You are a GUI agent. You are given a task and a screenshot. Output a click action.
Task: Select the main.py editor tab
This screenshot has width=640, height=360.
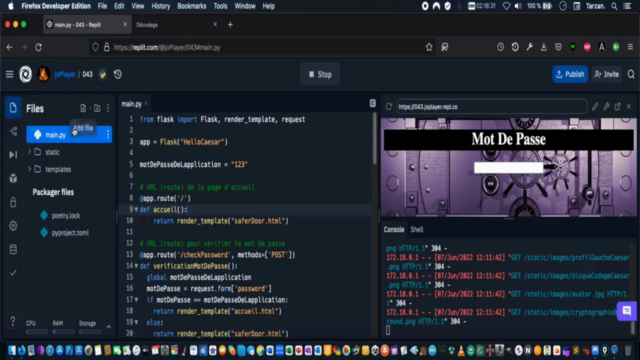(x=131, y=104)
